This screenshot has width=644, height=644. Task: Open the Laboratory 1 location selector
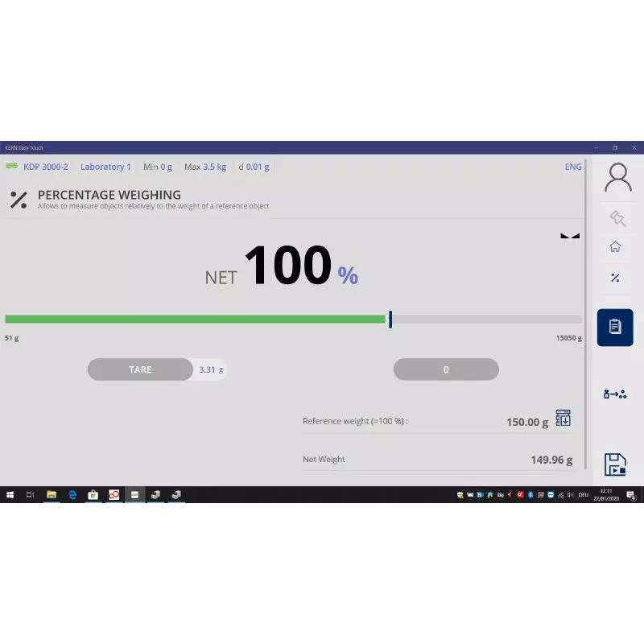click(105, 167)
